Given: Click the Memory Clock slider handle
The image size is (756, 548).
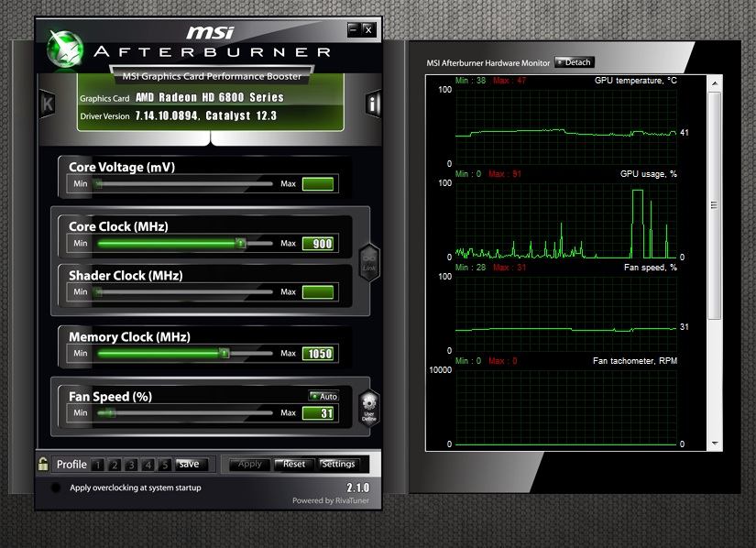Looking at the screenshot, I should point(224,353).
